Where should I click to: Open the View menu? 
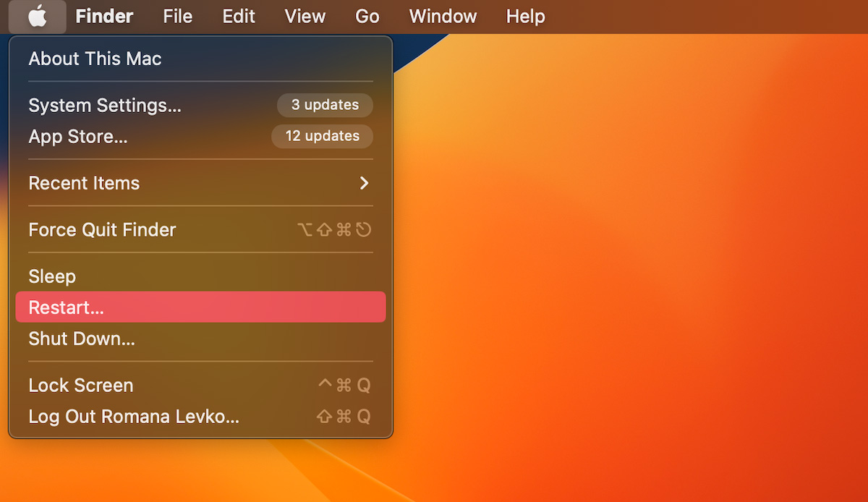(305, 17)
